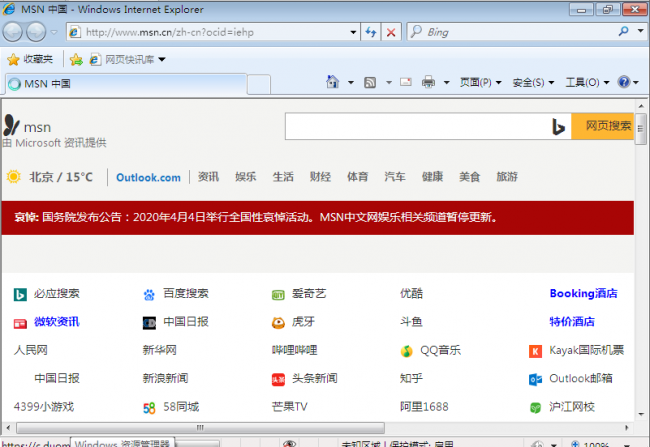Image resolution: width=650 pixels, height=447 pixels.
Task: Click the Home page icon in command bar
Action: [x=332, y=82]
